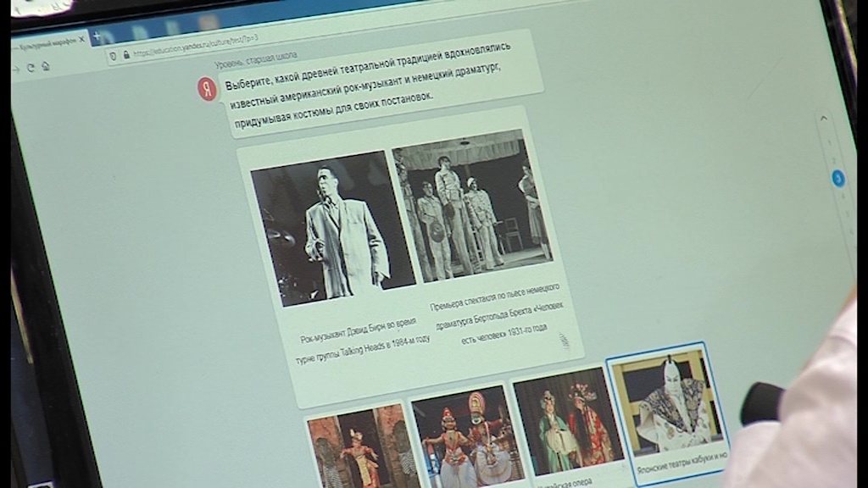The height and width of the screenshot is (488, 868).
Task: Click the shield tracking-protection icon
Action: pyautogui.click(x=113, y=57)
